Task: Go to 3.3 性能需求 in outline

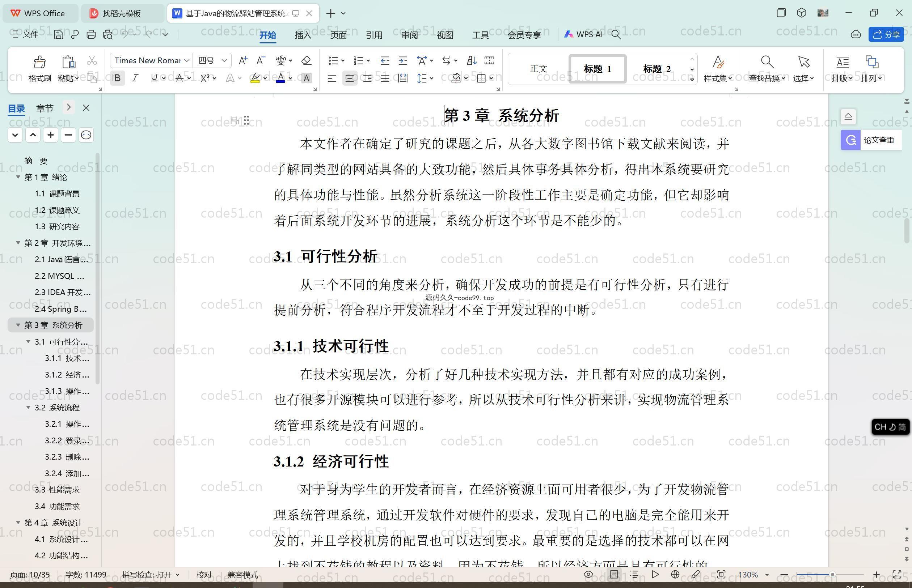Action: (x=57, y=490)
